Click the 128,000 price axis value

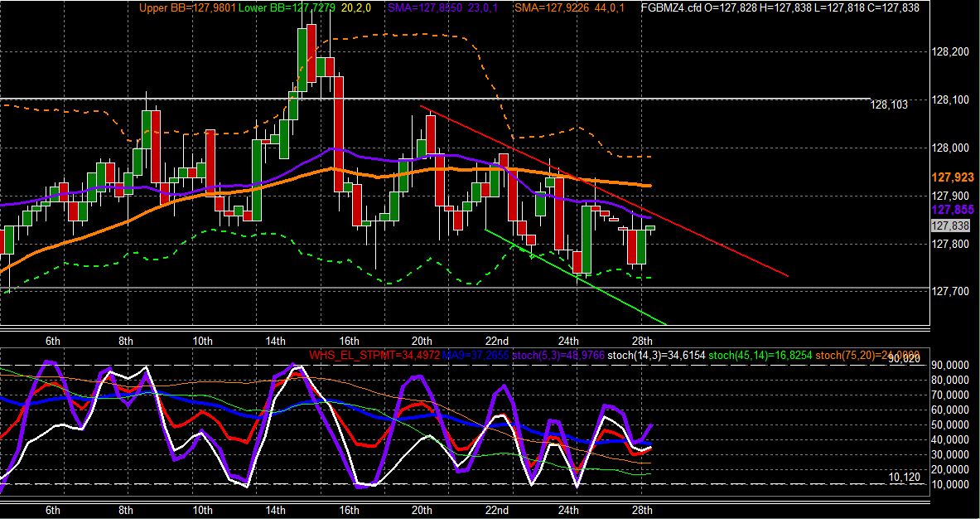[952, 148]
